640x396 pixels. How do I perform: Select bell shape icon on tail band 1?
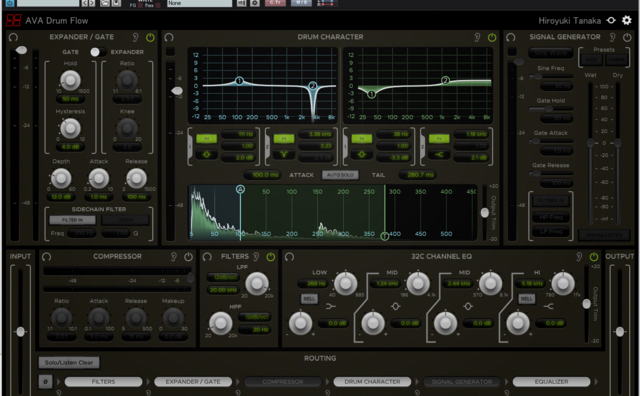coord(362,155)
